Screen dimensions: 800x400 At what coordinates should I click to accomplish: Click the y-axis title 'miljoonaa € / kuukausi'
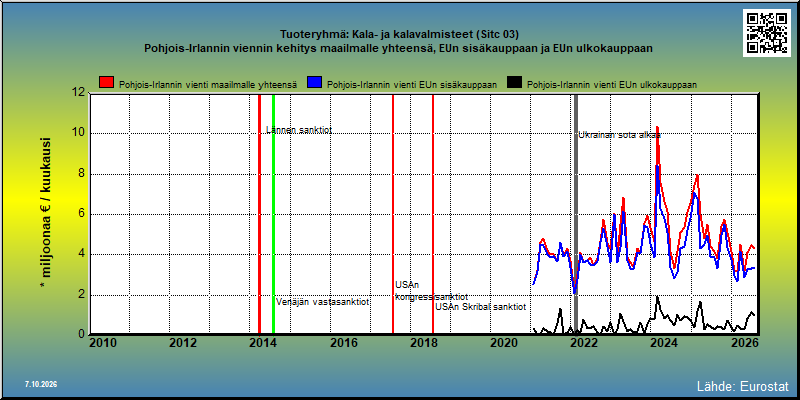46,214
